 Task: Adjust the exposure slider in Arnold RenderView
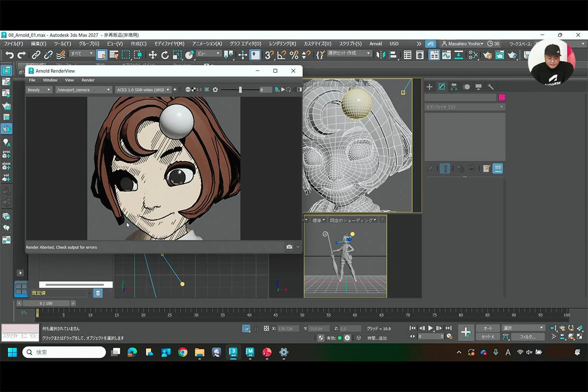[x=241, y=90]
